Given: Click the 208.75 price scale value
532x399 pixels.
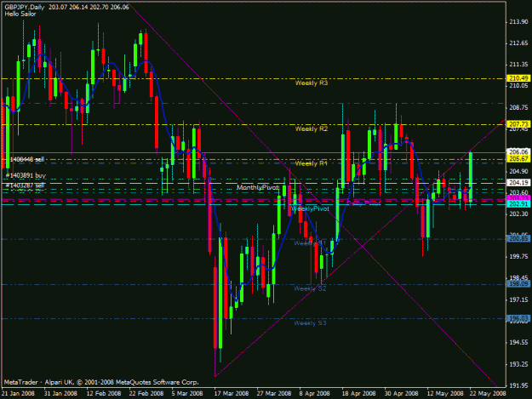Looking at the screenshot, I should [518, 107].
